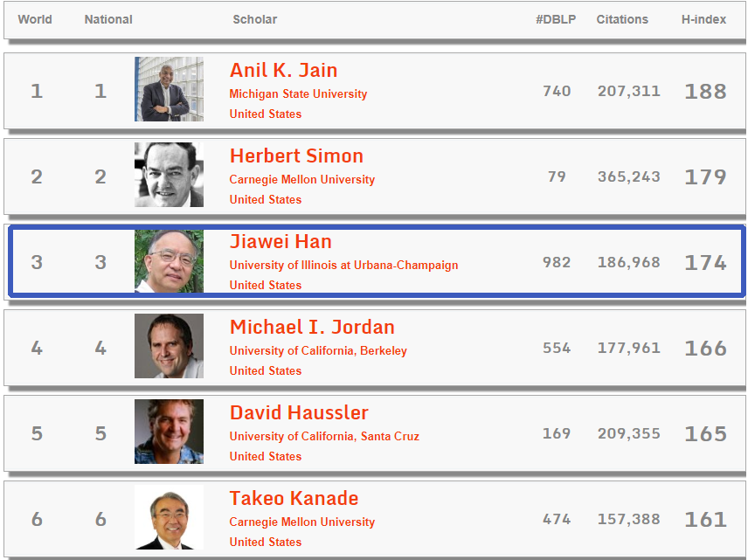This screenshot has width=748, height=560.
Task: Click David Haussler's profile picture
Action: (x=169, y=432)
